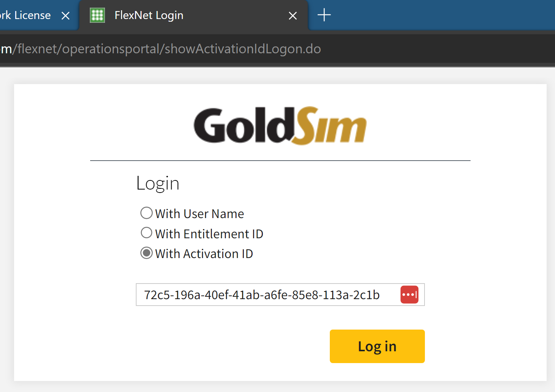
Task: Select the With Activation ID radio button
Action: coord(146,253)
